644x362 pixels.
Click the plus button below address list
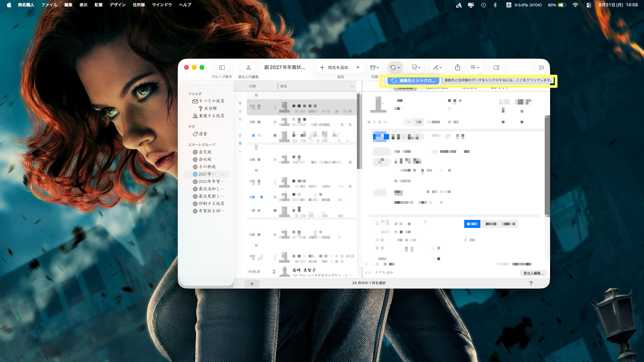[x=252, y=284]
